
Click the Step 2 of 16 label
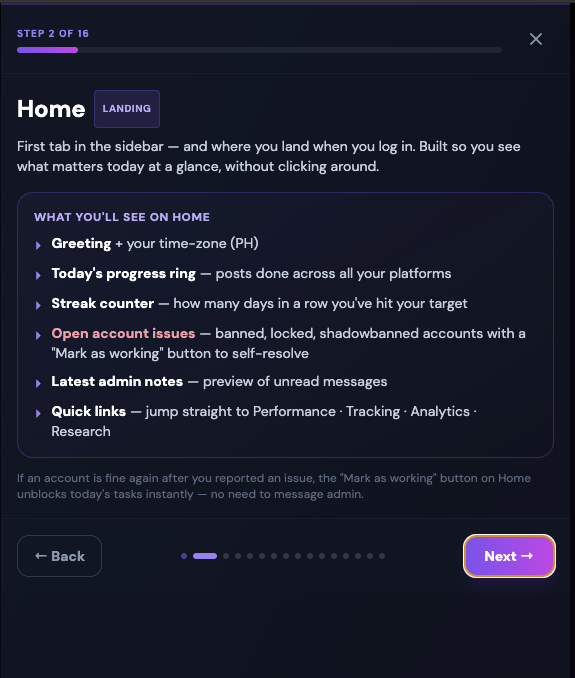click(53, 34)
